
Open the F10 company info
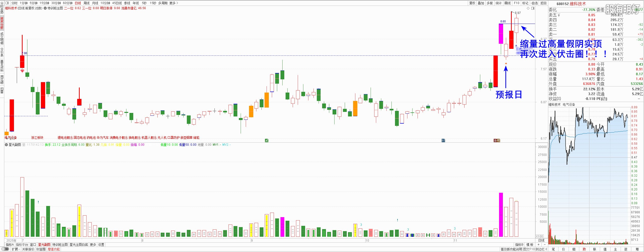point(517,3)
